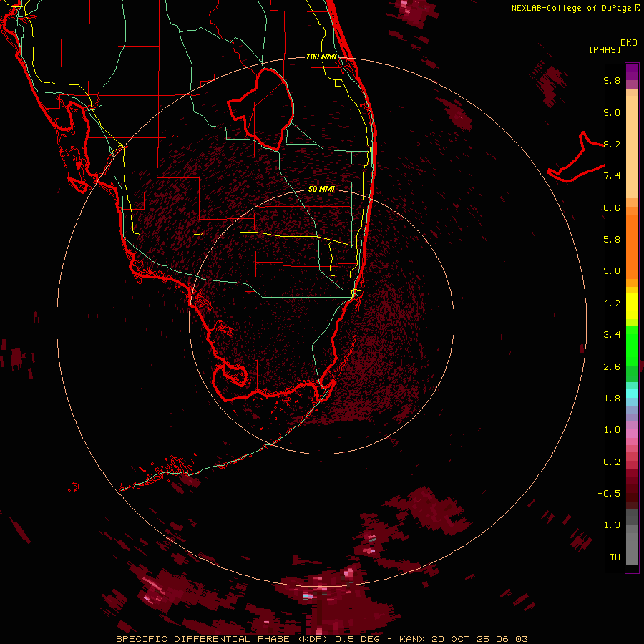Click the 9.0 scale value
Image resolution: width=644 pixels, height=644 pixels.
[612, 112]
